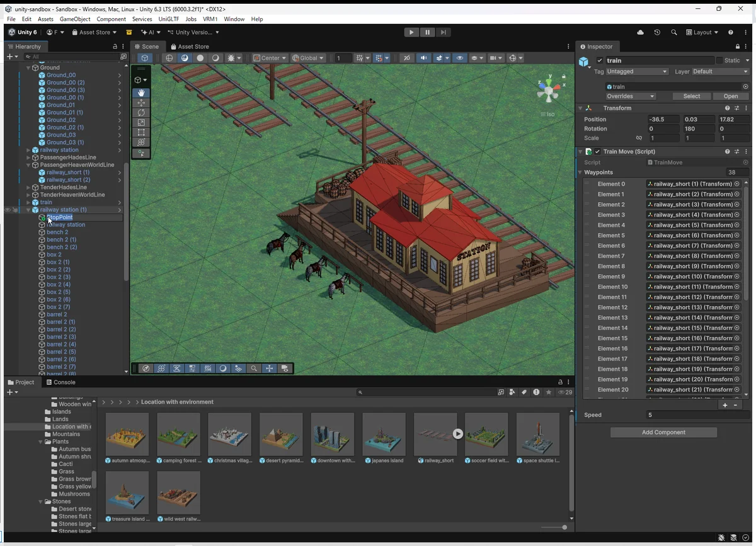
Task: Select the Move tool in scene toolbar
Action: click(x=141, y=103)
